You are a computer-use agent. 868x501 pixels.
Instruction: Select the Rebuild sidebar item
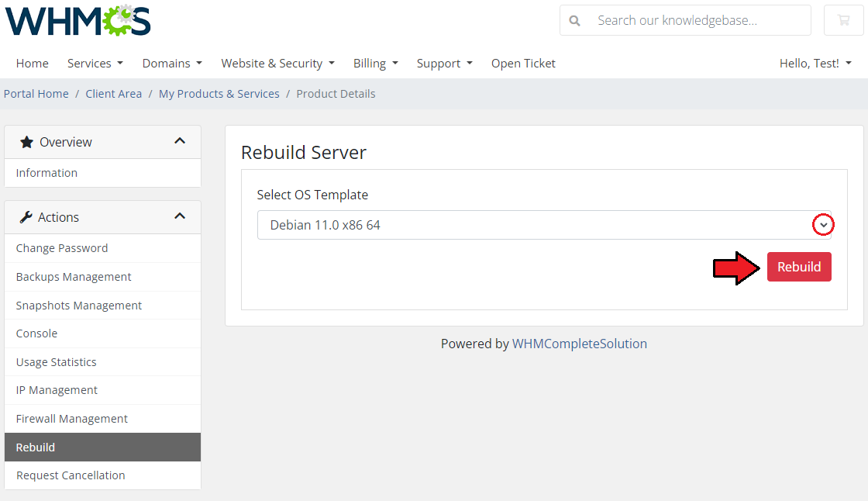tap(102, 447)
